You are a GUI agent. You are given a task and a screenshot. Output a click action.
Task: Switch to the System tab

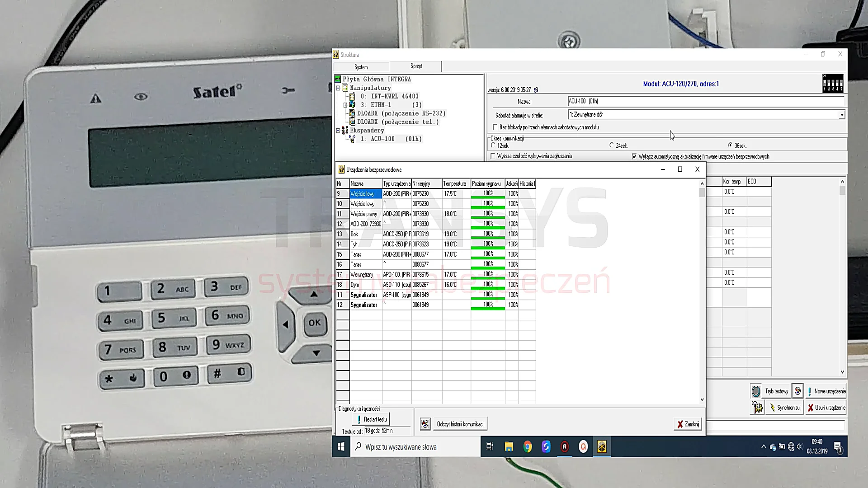(361, 67)
